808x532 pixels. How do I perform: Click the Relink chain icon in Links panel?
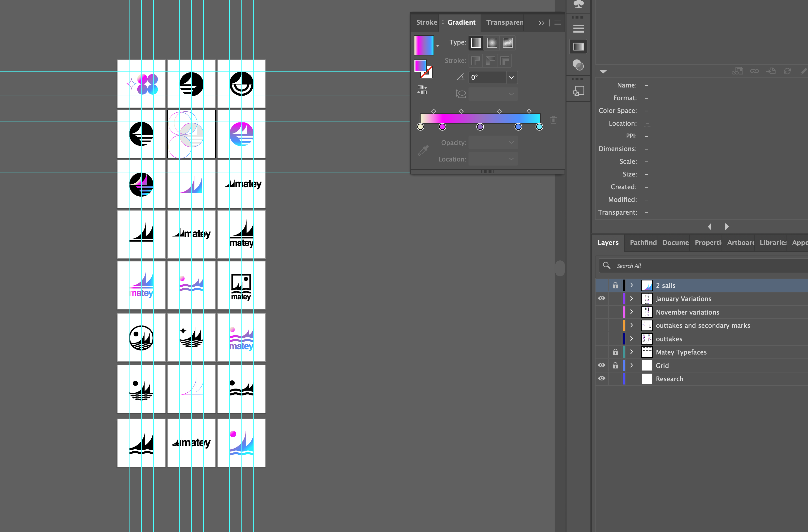(754, 71)
